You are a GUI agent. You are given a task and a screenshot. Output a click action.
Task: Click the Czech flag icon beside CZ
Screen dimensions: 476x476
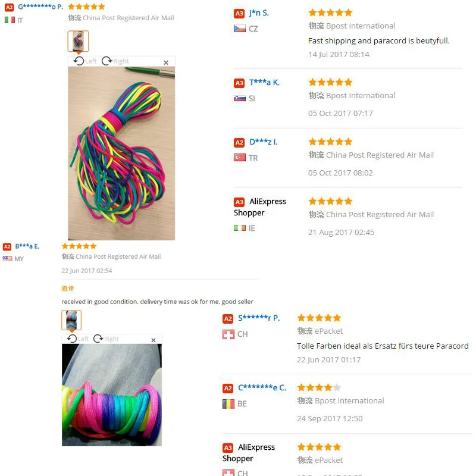[240, 29]
